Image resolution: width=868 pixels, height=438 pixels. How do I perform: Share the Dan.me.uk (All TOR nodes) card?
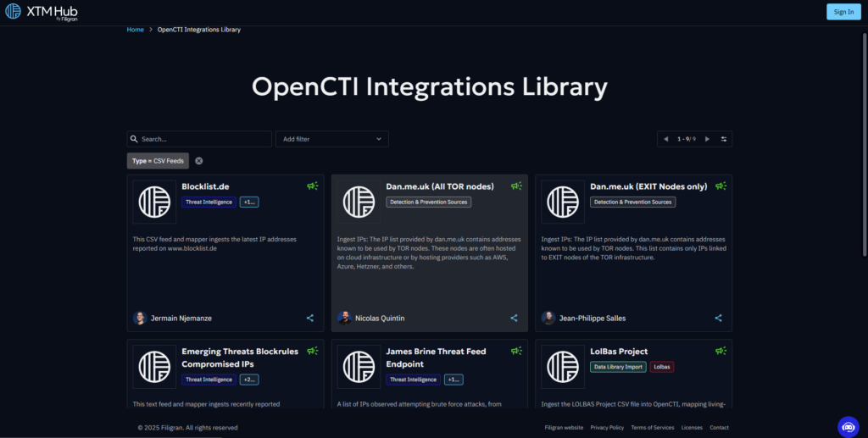pyautogui.click(x=514, y=319)
